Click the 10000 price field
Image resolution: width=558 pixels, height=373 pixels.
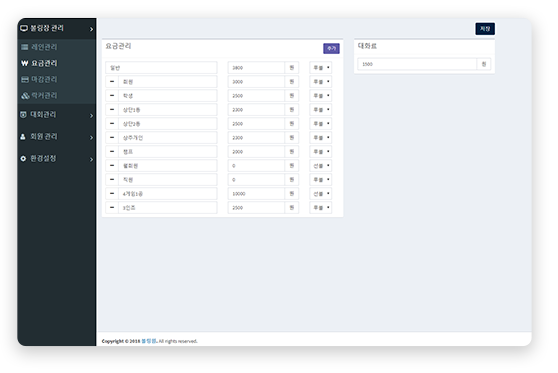click(256, 194)
